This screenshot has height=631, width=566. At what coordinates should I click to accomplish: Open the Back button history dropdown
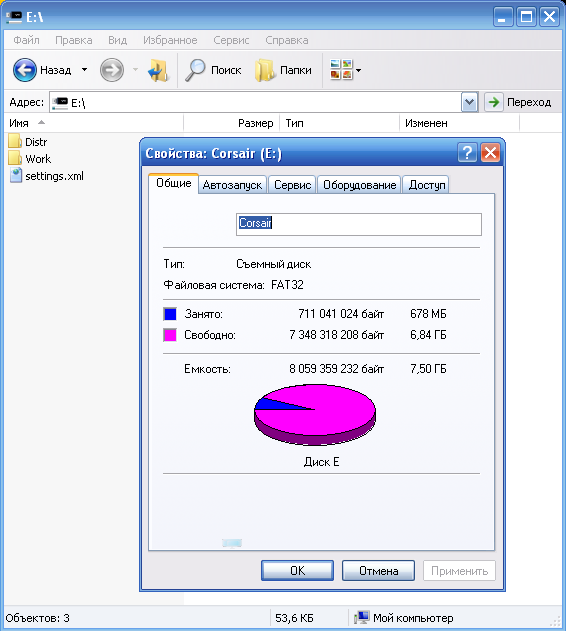84,70
